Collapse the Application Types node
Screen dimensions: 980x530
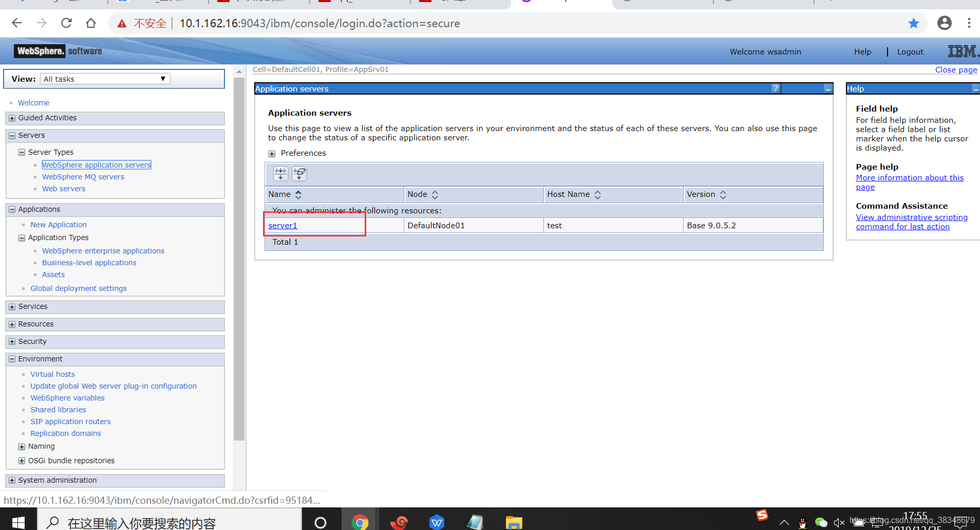(22, 238)
